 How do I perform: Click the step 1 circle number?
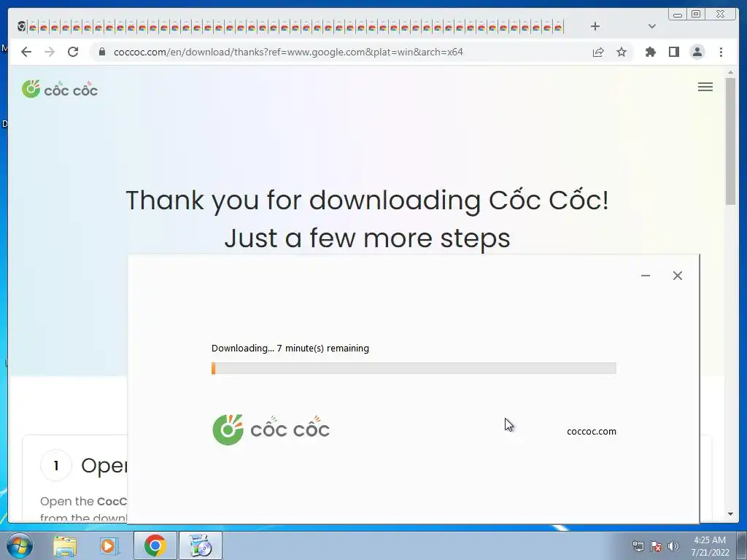pos(56,465)
